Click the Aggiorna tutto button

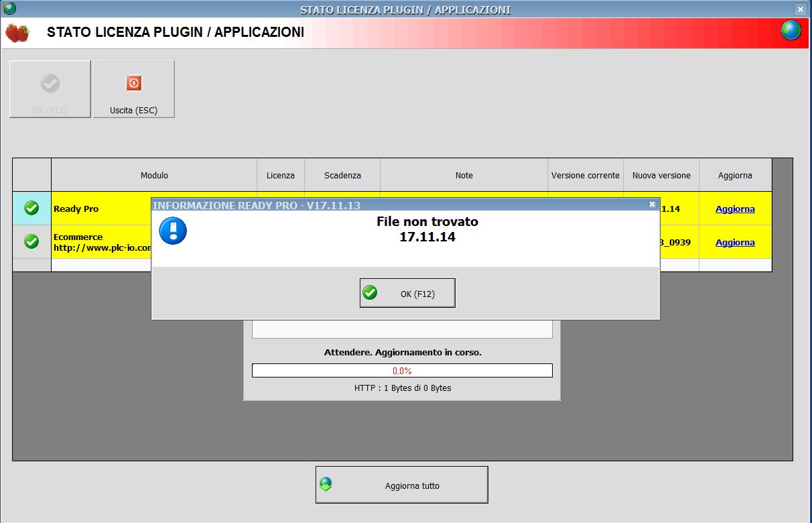402,485
